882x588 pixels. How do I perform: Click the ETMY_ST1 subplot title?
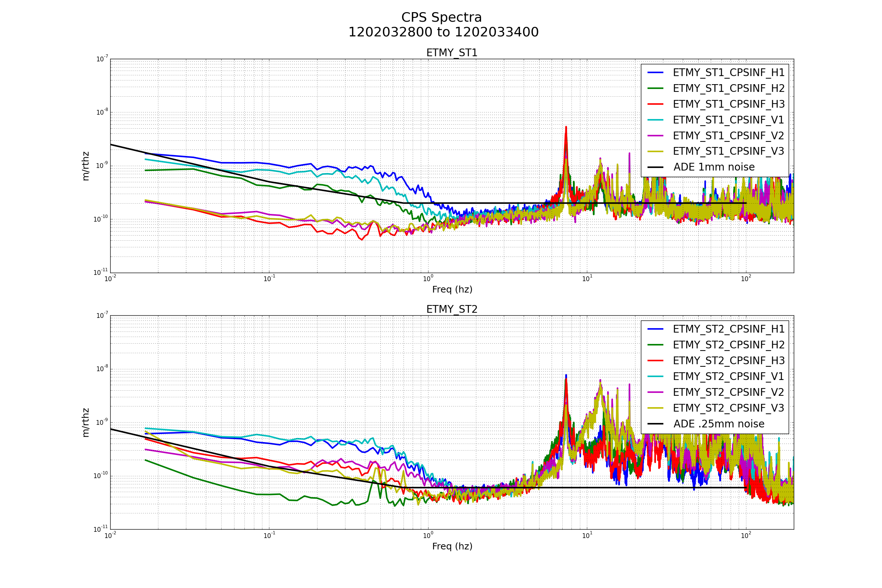(452, 53)
